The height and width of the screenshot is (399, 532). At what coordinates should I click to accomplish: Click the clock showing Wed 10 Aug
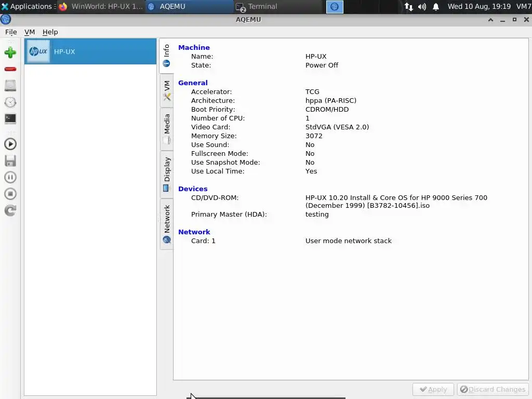pos(479,6)
